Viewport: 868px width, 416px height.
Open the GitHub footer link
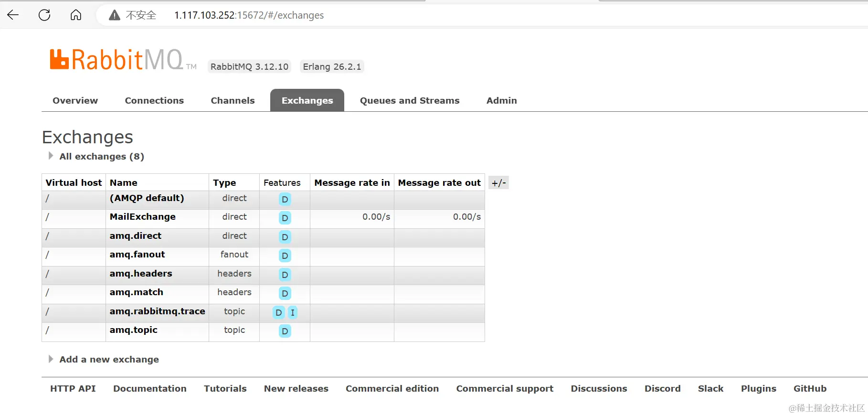tap(810, 388)
